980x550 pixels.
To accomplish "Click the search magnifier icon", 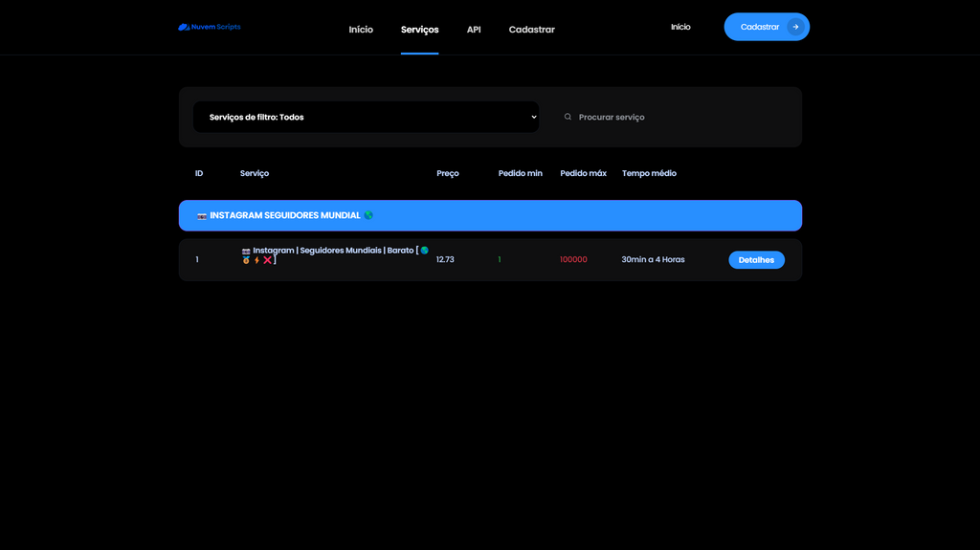I will coord(568,117).
